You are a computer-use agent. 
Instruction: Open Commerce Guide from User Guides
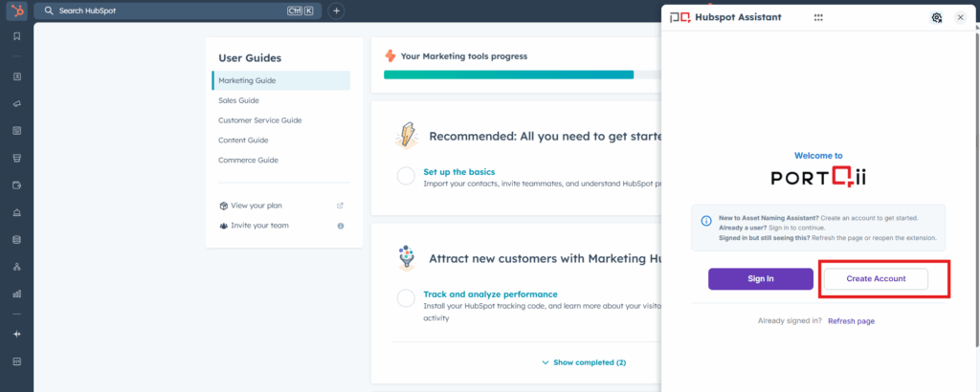(x=248, y=160)
